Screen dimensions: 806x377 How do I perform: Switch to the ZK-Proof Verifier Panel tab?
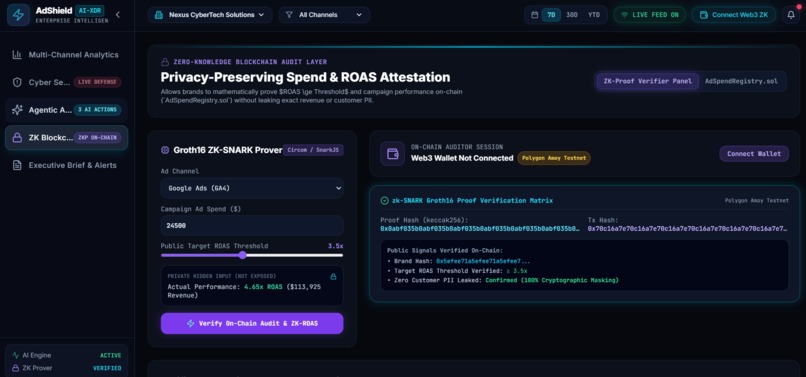[x=648, y=81]
